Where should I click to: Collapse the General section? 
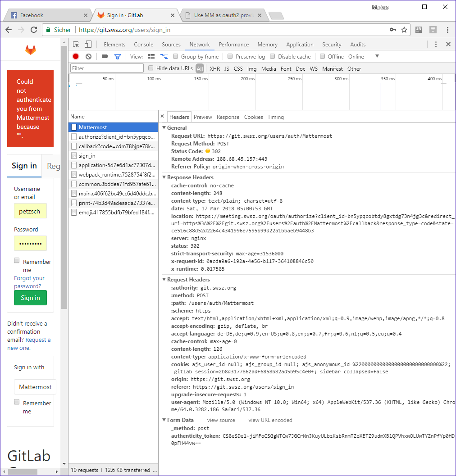pos(164,127)
